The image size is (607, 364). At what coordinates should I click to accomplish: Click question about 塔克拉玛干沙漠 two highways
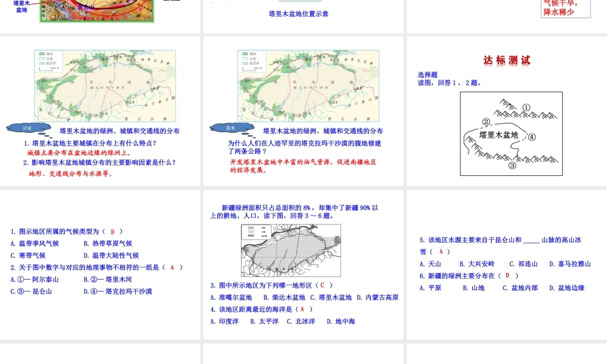pos(304,147)
